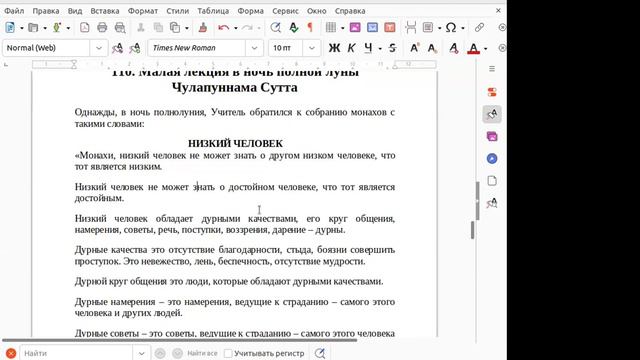The image size is (640, 360).
Task: Insert a field
Action: click(x=428, y=27)
